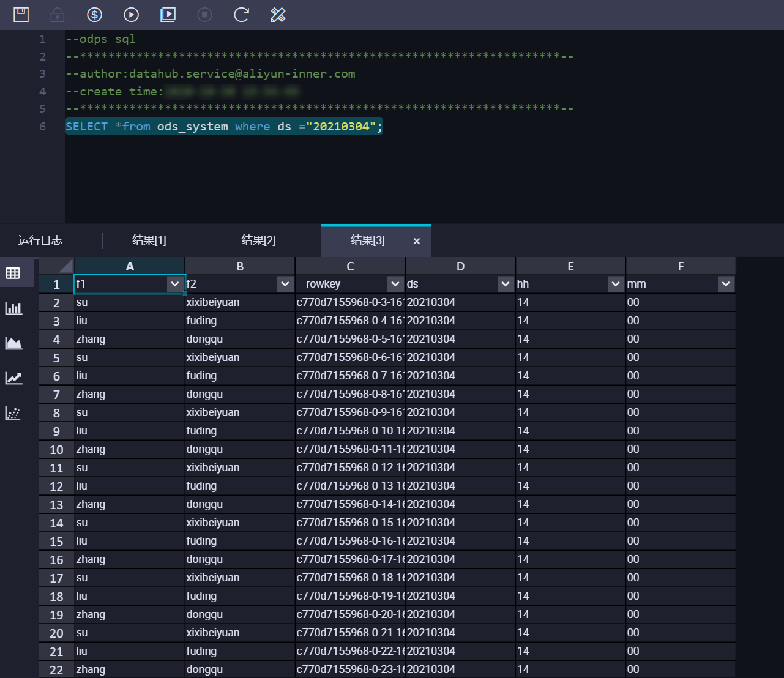
Task: Run the SQL query with play icon
Action: [131, 15]
